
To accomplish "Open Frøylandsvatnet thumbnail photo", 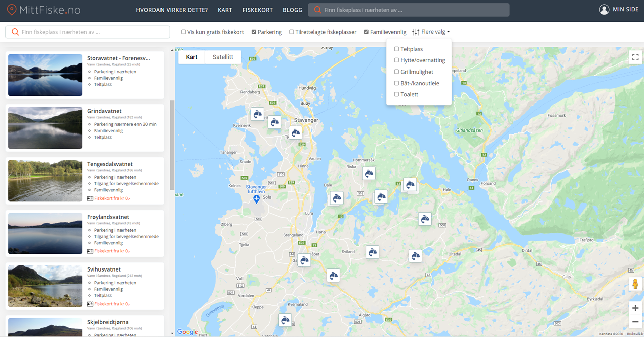I will click(45, 233).
